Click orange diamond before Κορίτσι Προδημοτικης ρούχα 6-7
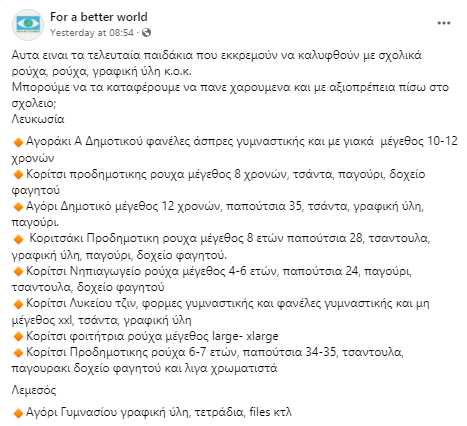The image size is (467, 426). (x=18, y=352)
